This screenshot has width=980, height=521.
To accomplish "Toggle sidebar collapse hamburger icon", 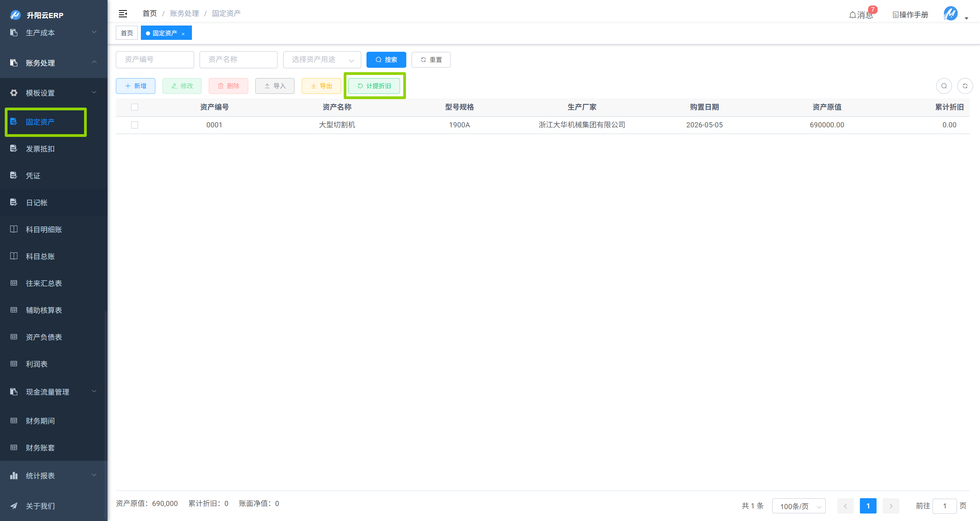I will pyautogui.click(x=122, y=14).
